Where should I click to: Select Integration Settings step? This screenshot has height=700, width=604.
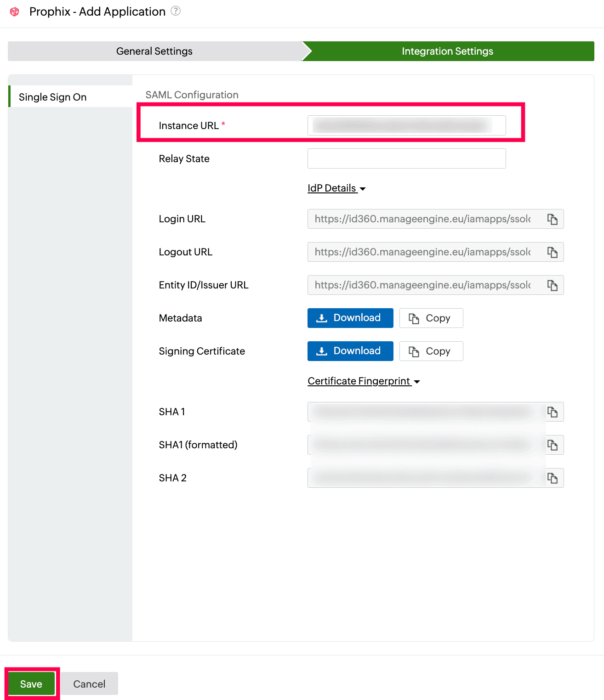448,51
